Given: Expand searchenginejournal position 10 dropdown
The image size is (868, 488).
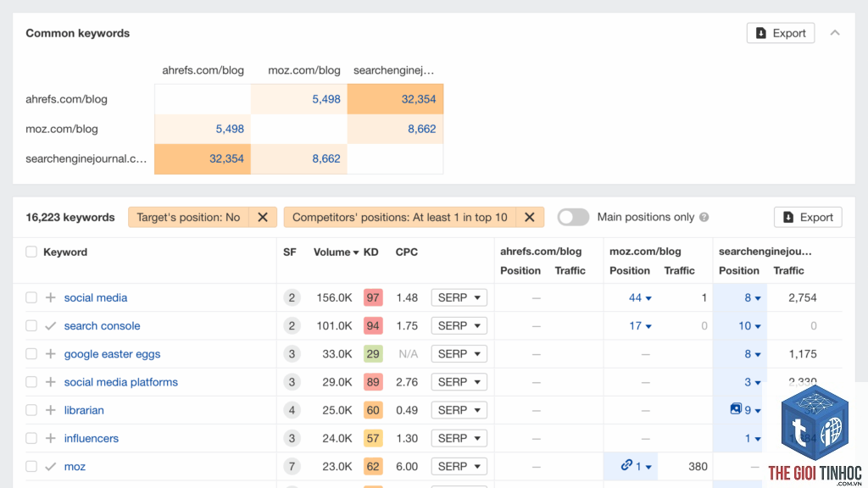Looking at the screenshot, I should click(x=749, y=326).
